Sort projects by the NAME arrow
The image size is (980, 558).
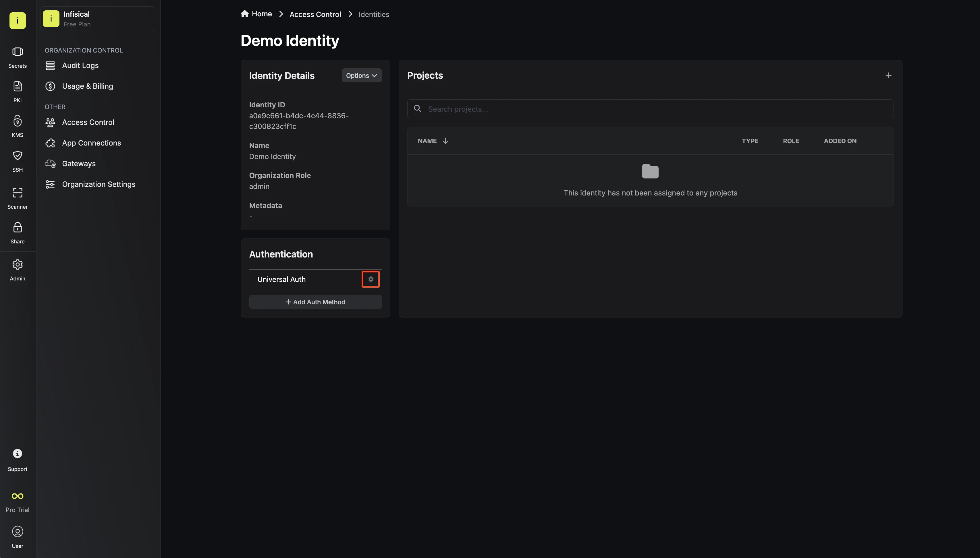445,141
